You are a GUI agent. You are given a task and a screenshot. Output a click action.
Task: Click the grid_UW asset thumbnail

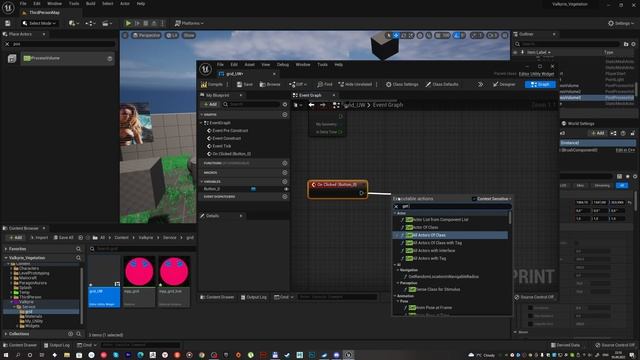pyautogui.click(x=104, y=282)
